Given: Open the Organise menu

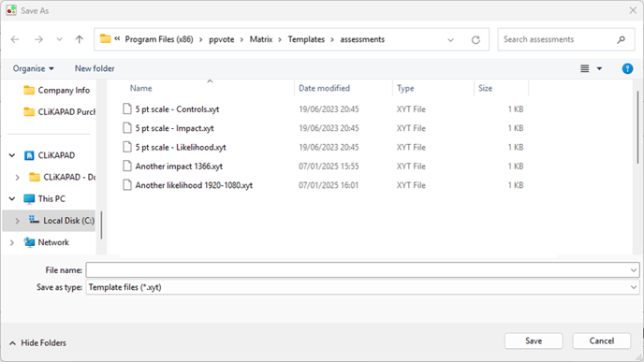Looking at the screenshot, I should 34,68.
